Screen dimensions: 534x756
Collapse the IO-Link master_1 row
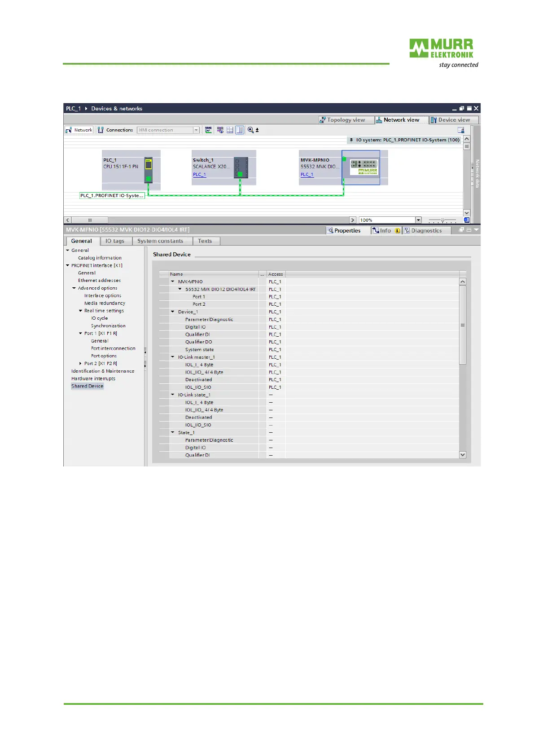pos(173,357)
